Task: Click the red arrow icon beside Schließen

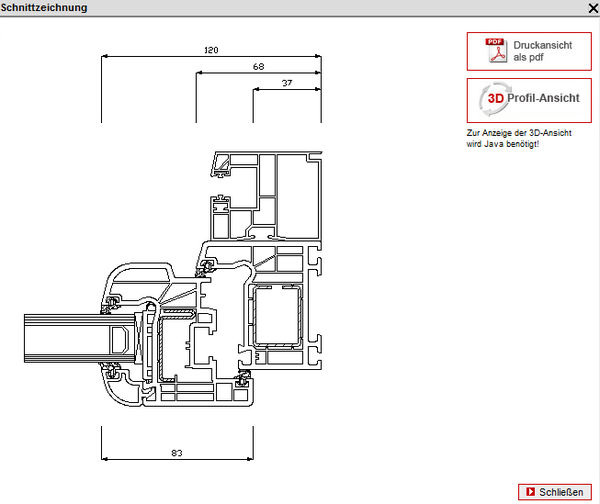Action: pyautogui.click(x=529, y=491)
